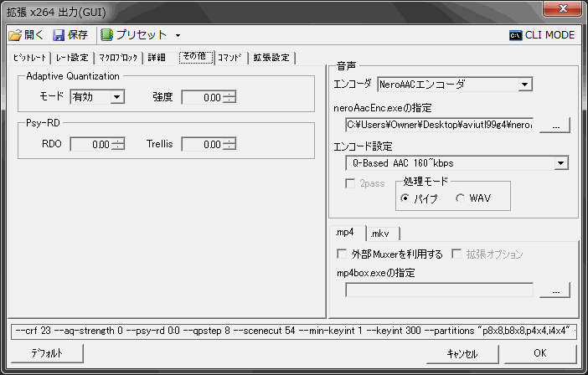Select the レート設定 tab
Viewport: 588px width, 375px height.
pos(72,58)
